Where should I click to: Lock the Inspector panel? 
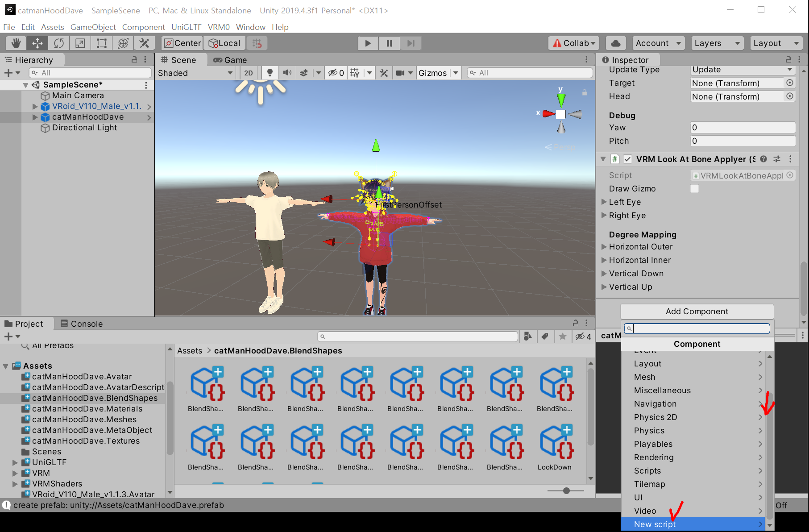tap(788, 59)
